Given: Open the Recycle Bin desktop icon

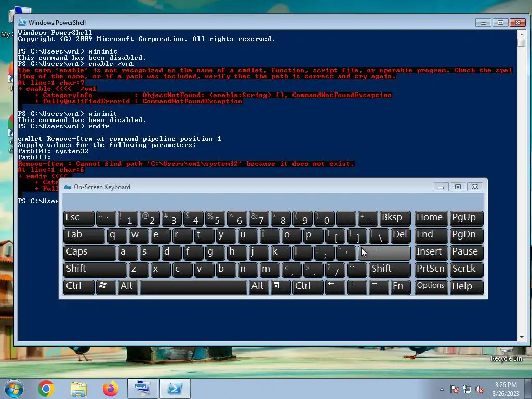Looking at the screenshot, I should coord(506,354).
